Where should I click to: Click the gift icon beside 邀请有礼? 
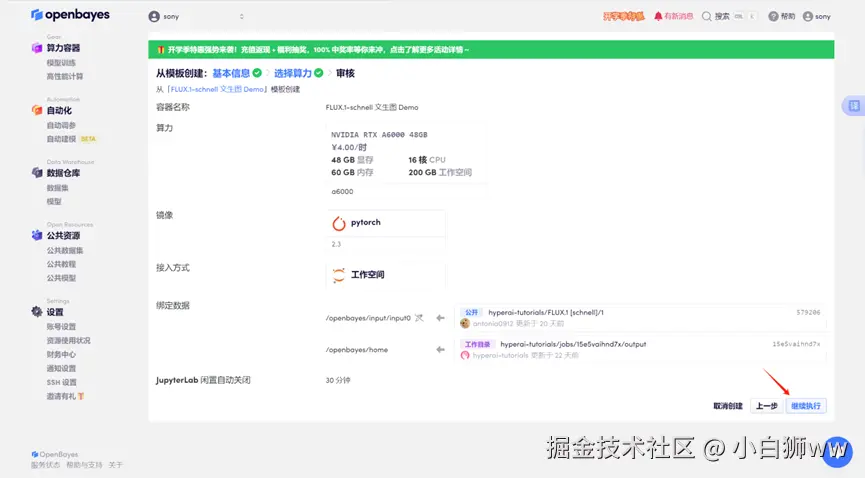click(x=81, y=396)
